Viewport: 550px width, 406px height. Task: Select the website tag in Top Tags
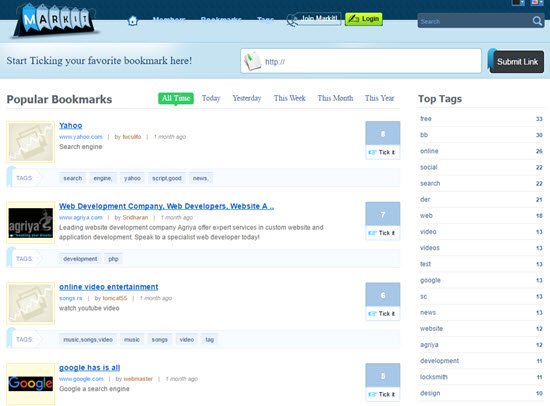point(431,328)
